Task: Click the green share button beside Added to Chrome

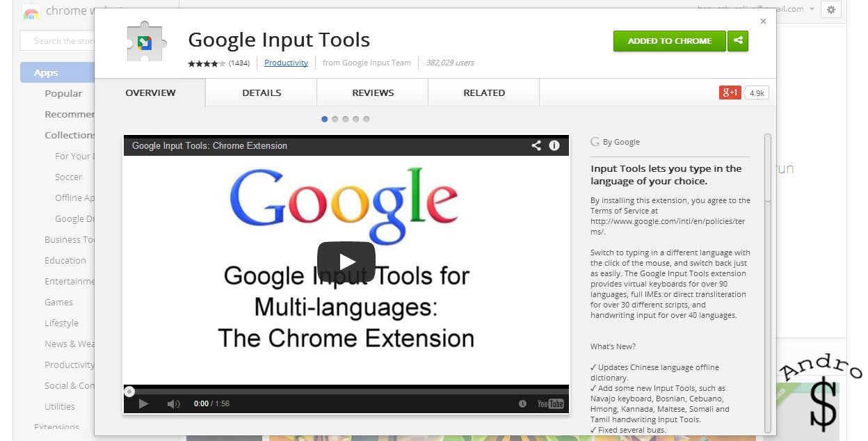Action: [x=738, y=41]
